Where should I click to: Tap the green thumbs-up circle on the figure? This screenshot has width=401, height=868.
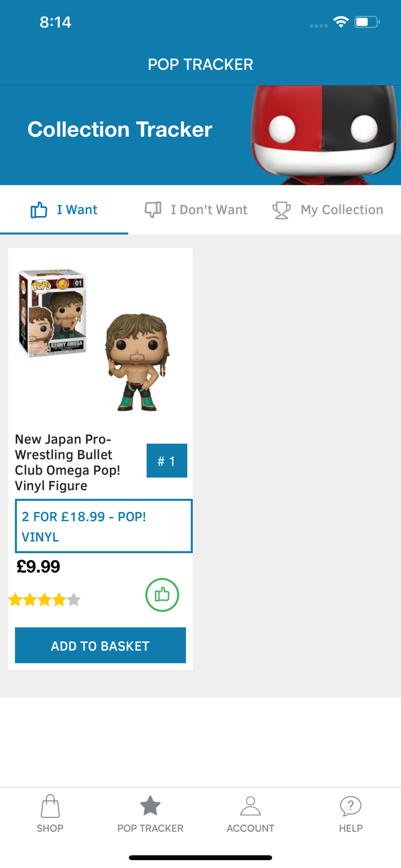tap(162, 594)
